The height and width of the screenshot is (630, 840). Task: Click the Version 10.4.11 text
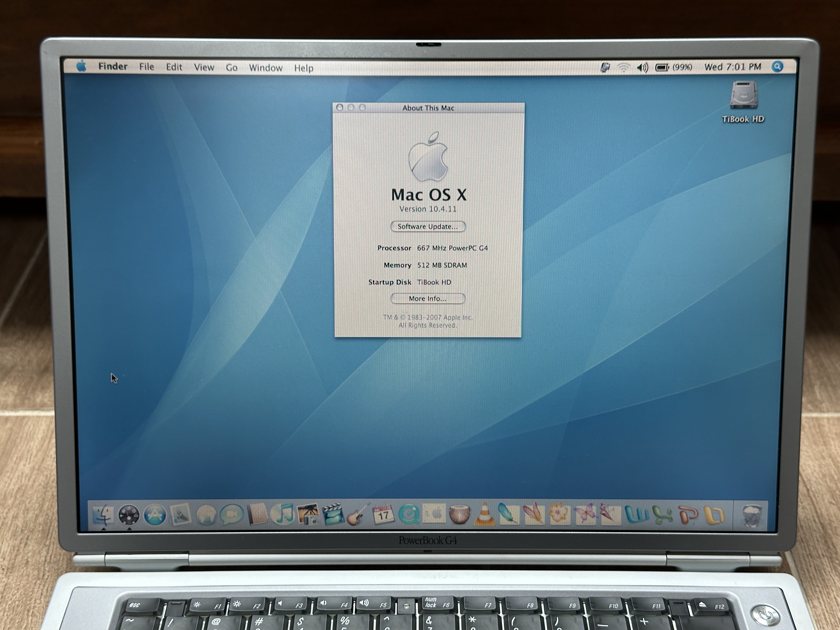[x=427, y=209]
